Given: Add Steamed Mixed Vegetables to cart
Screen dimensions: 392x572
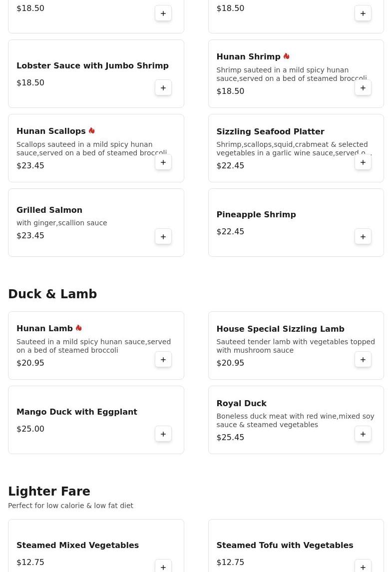Looking at the screenshot, I should pos(163,567).
